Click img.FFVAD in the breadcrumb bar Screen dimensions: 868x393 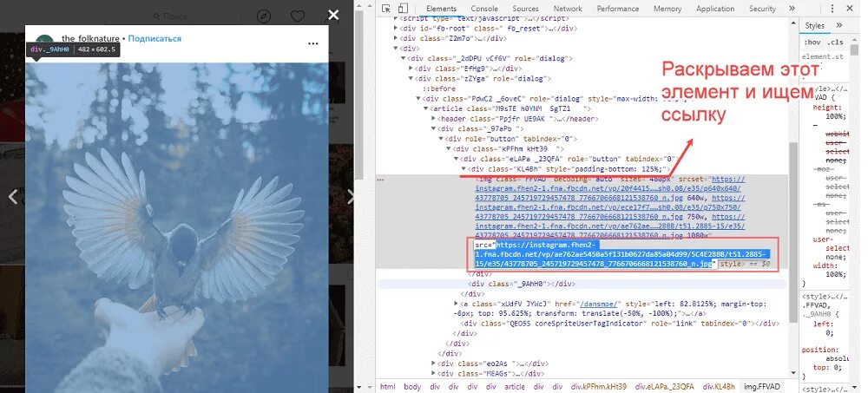pyautogui.click(x=761, y=386)
